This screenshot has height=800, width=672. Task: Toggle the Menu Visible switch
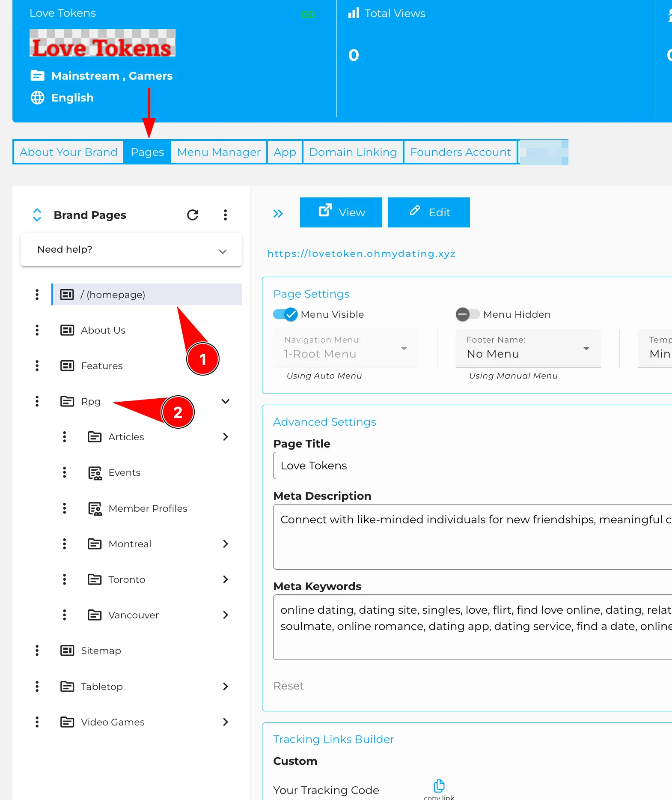point(285,314)
